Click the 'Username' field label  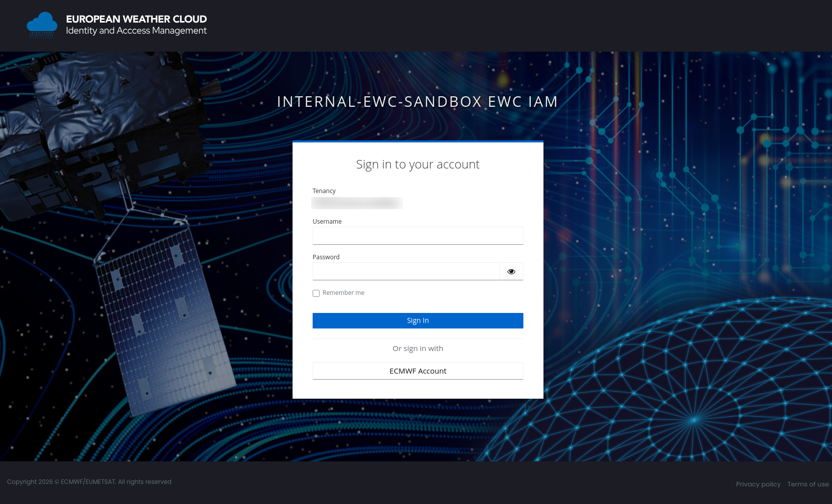click(327, 222)
